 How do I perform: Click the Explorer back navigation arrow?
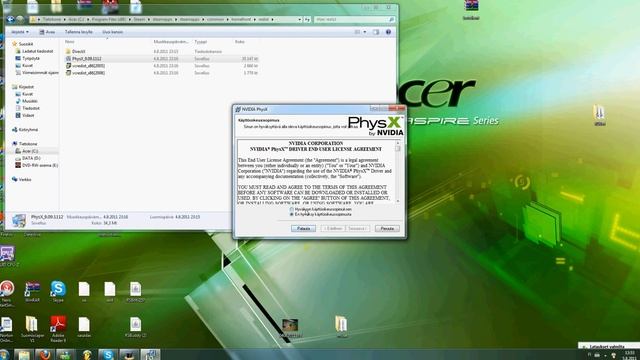coord(11,19)
